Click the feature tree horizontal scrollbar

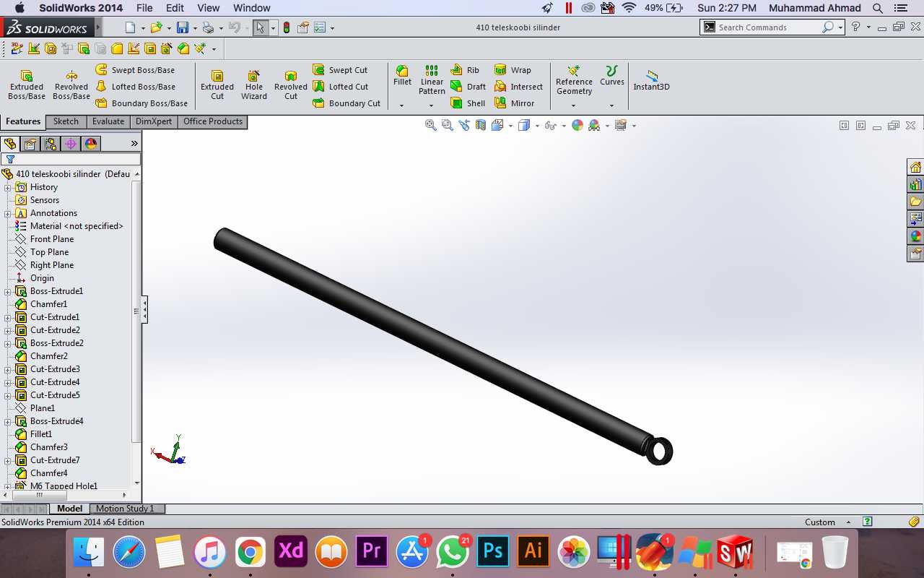(40, 496)
